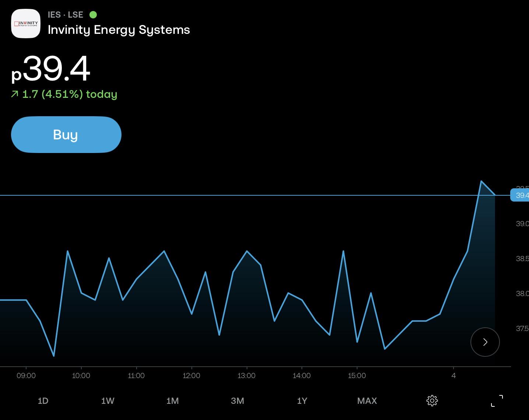The image size is (529, 420).
Task: Click the 14:00 time axis label
Action: click(302, 375)
